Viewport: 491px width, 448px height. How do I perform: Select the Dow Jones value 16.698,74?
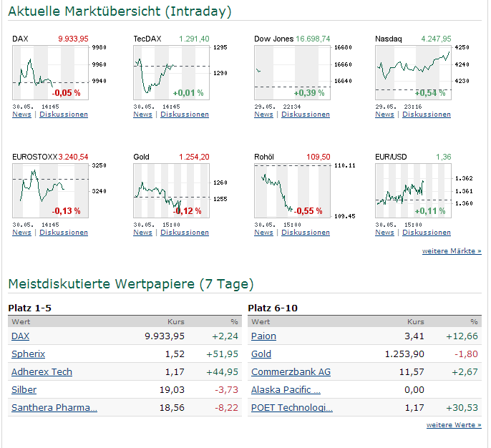[313, 39]
